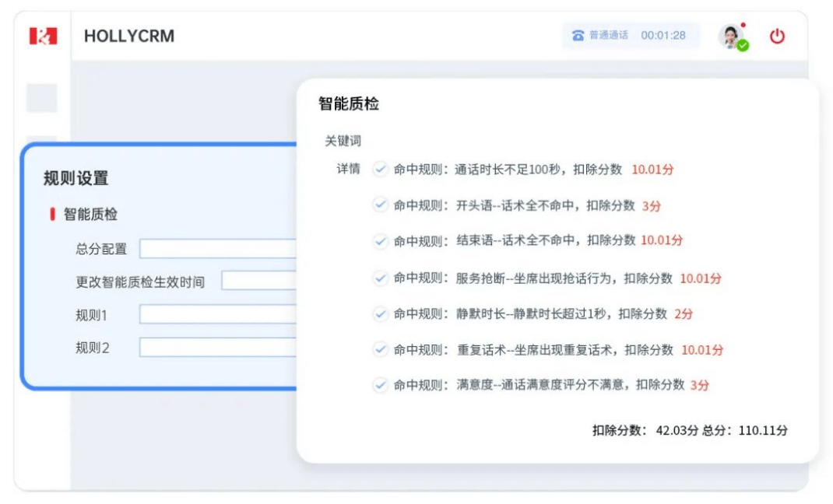Click the 扣除分数 42.03分 total
This screenshot has width=833, height=504.
[x=645, y=430]
